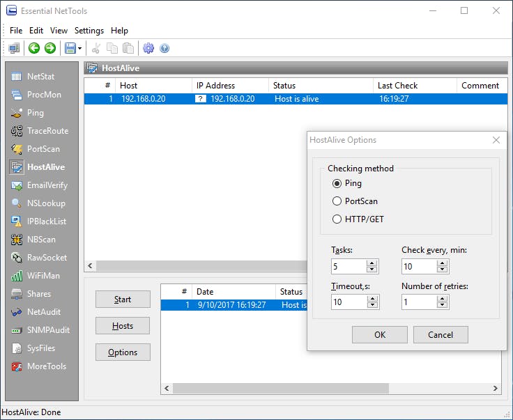
Task: Open the NetStat tool in sidebar
Action: [x=33, y=77]
